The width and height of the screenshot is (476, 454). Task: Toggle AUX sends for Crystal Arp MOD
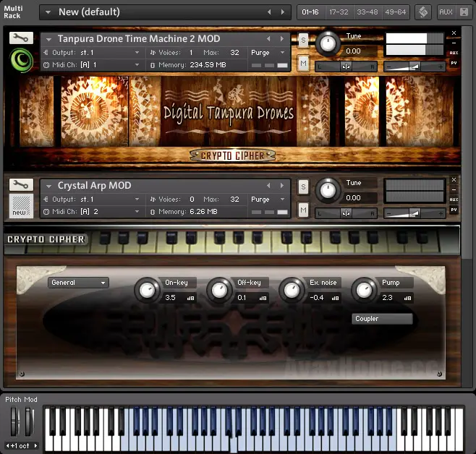[454, 200]
